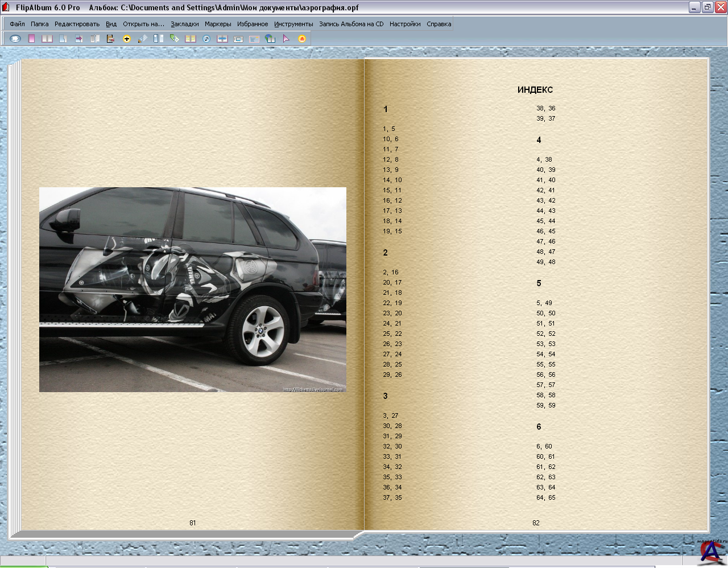
Task: Open the thumbnails grid view icon
Action: click(191, 39)
